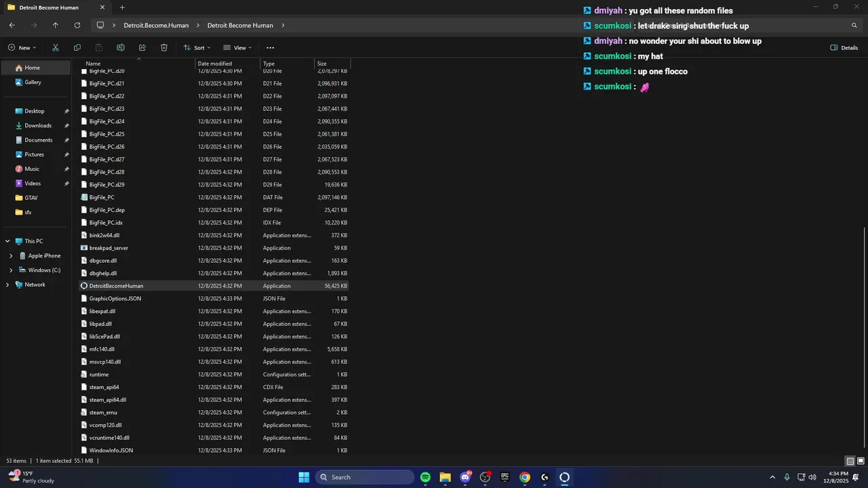Cut the selected file
This screenshot has width=868, height=488.
coord(56,47)
